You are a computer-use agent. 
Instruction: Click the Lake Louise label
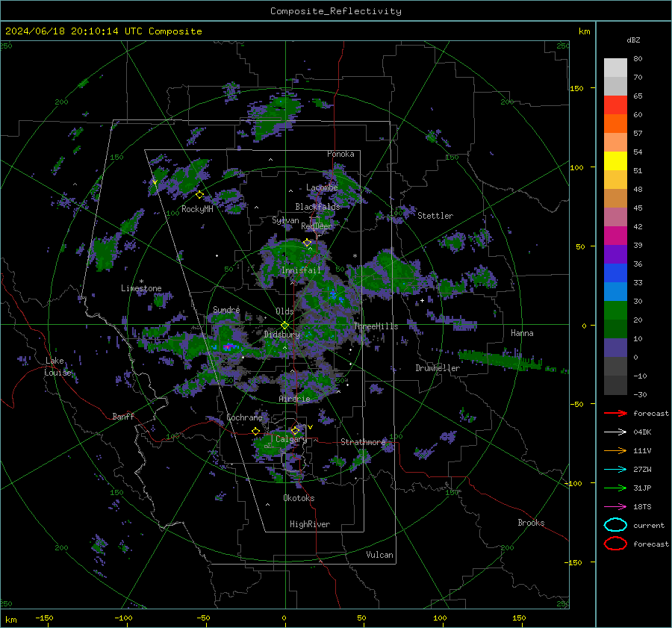coord(57,367)
